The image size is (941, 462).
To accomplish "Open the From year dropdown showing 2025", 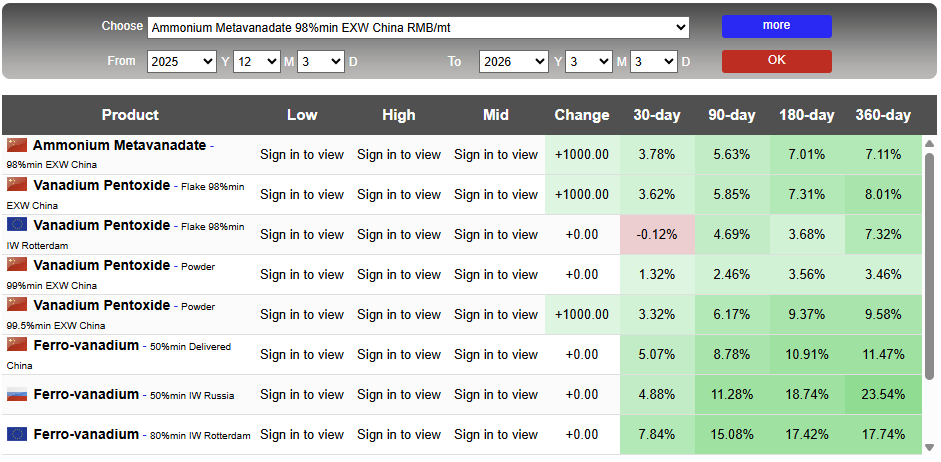I will click(182, 61).
